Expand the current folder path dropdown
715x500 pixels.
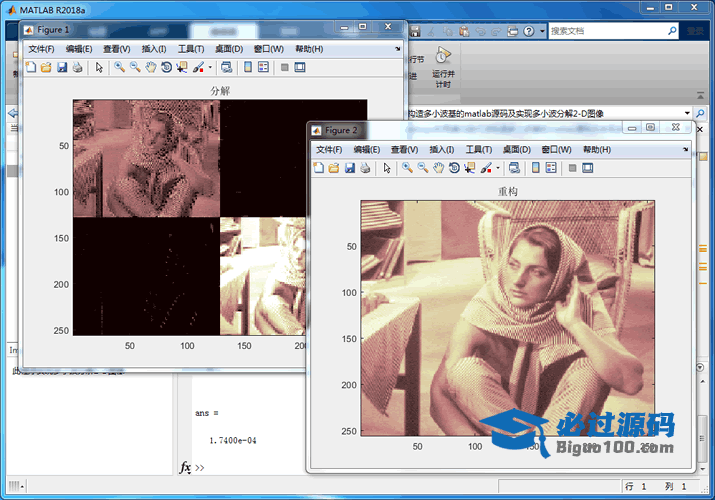tap(688, 113)
